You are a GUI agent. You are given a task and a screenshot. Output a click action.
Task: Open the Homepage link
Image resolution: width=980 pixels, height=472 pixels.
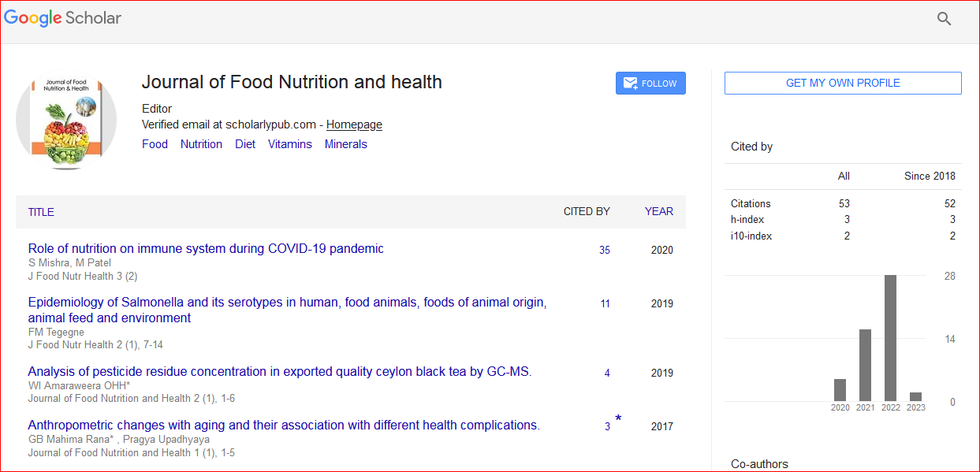[354, 125]
